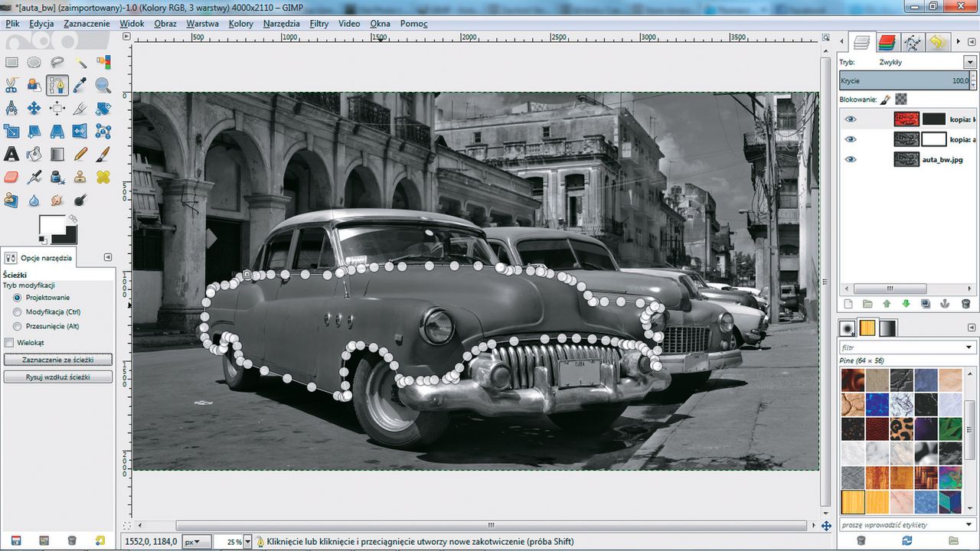This screenshot has height=551, width=980.
Task: Select the Blend gradient tool
Action: point(57,155)
